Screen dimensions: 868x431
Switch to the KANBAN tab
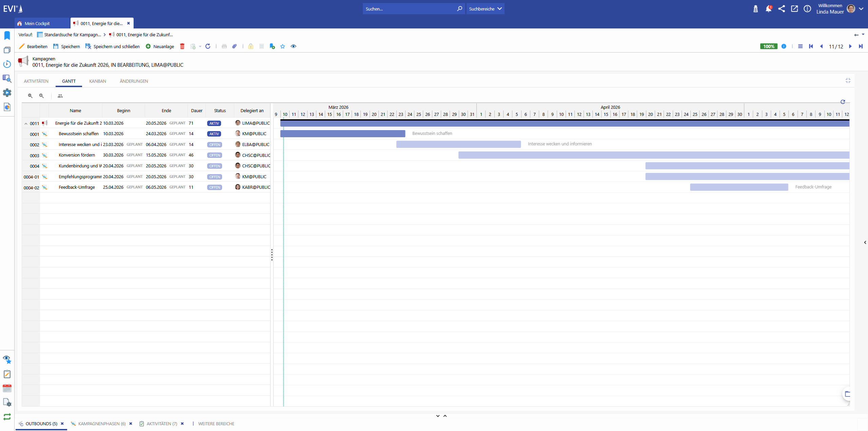[98, 81]
